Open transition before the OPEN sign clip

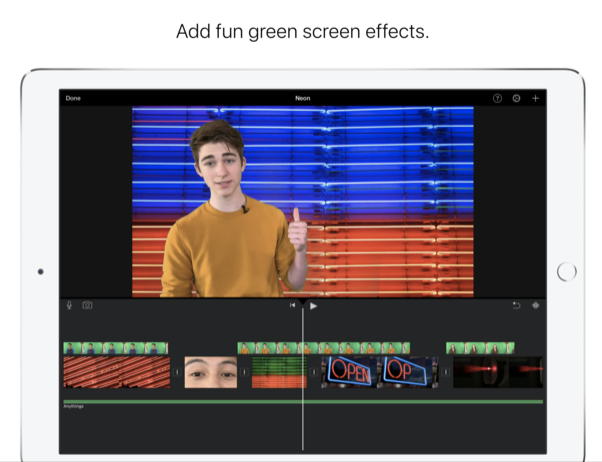[314, 372]
